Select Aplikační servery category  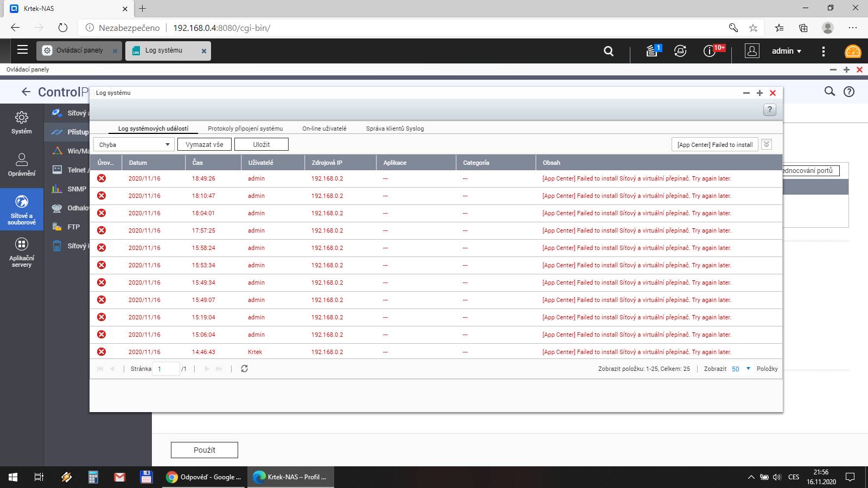coord(22,253)
